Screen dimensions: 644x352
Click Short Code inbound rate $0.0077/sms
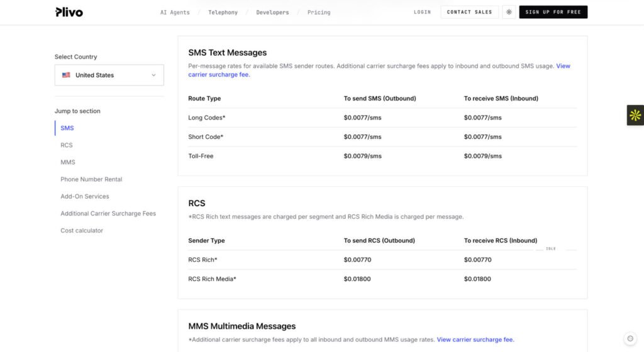(483, 137)
